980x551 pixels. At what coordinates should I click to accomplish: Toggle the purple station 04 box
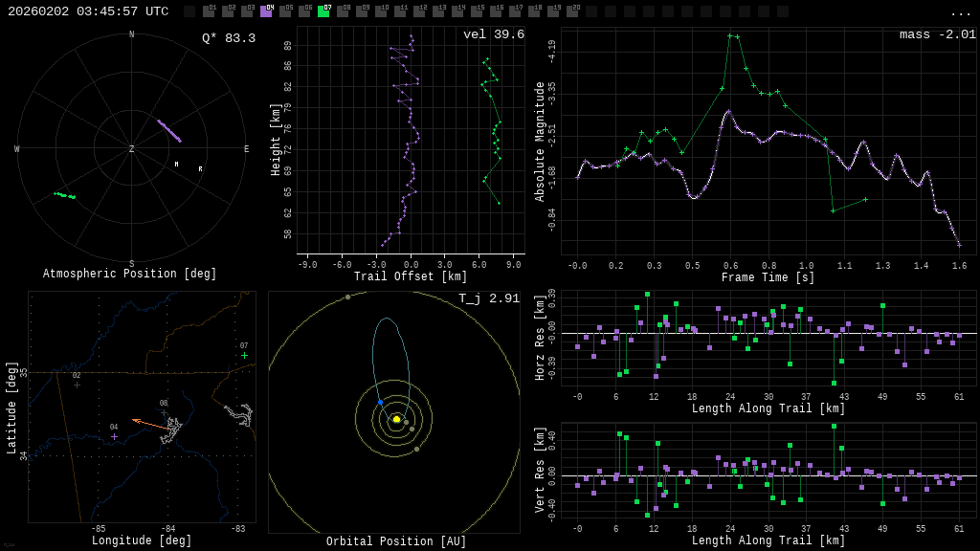pos(266,11)
